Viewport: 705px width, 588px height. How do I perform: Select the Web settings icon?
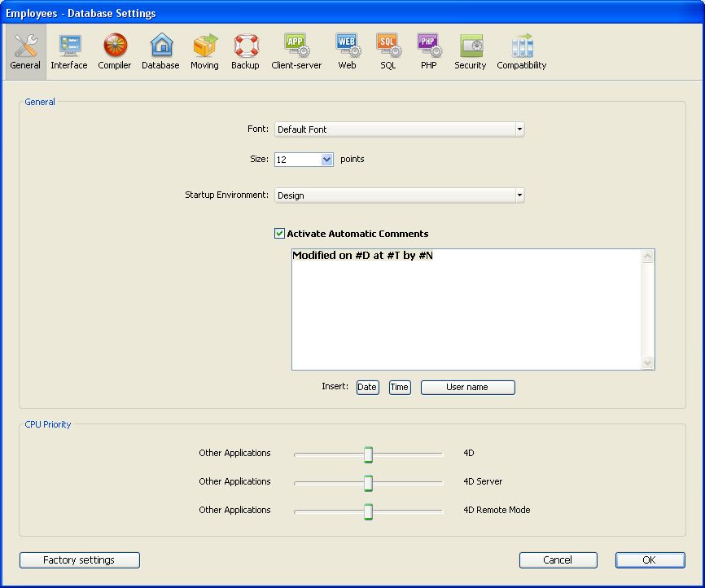[x=348, y=46]
